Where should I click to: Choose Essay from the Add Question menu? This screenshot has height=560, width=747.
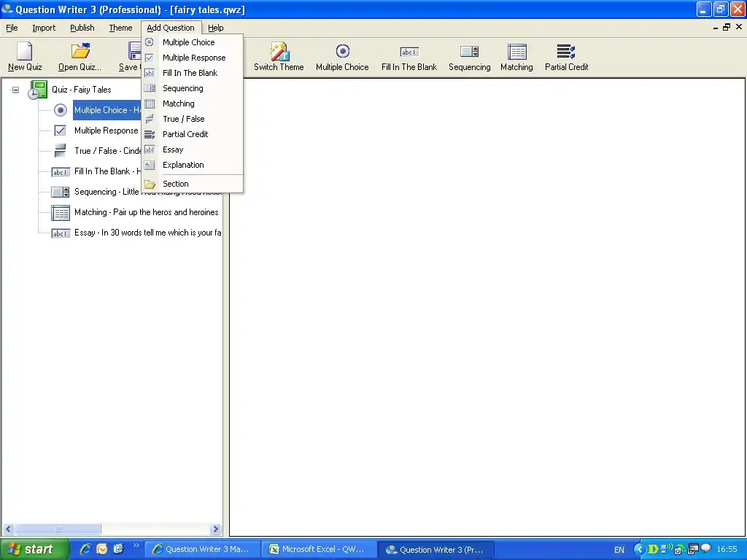[x=173, y=149]
